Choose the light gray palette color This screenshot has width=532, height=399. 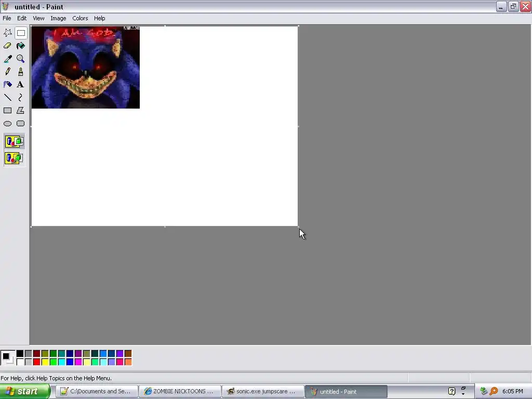click(x=29, y=362)
